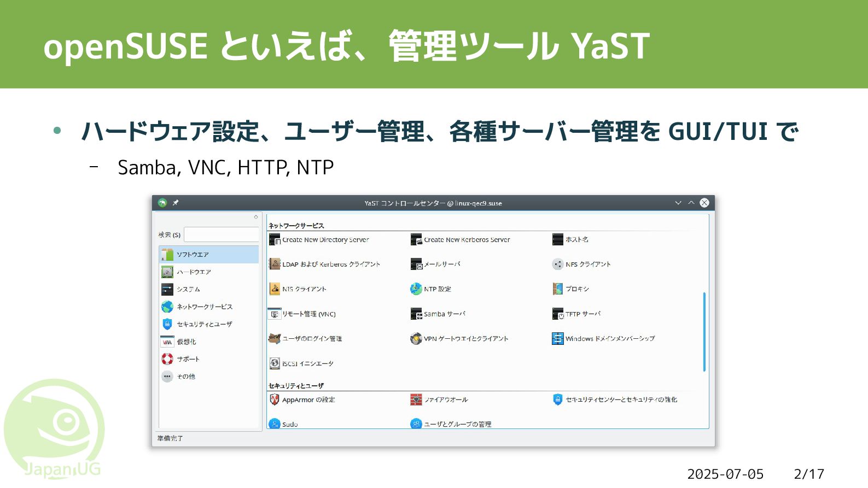Screen dimensions: 868x488
Task: Open Create New Directory Server module icon
Action: (x=275, y=239)
